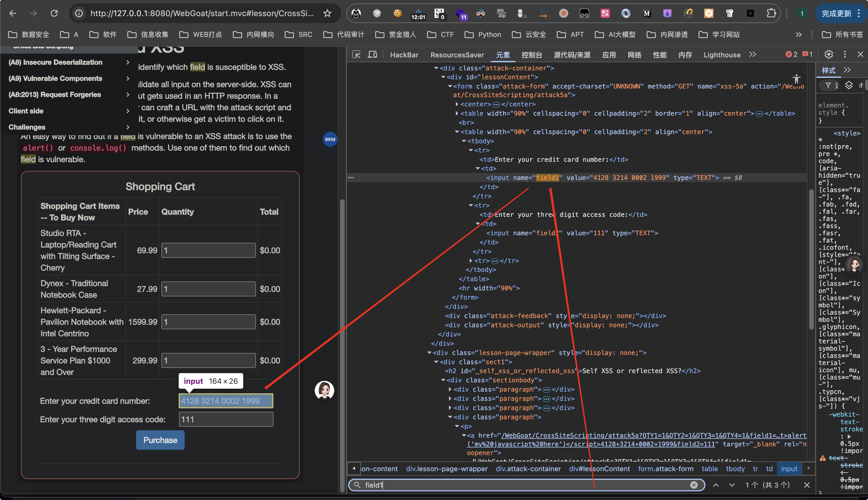Clear the field1 search text
Image resolution: width=868 pixels, height=500 pixels.
[x=694, y=485]
